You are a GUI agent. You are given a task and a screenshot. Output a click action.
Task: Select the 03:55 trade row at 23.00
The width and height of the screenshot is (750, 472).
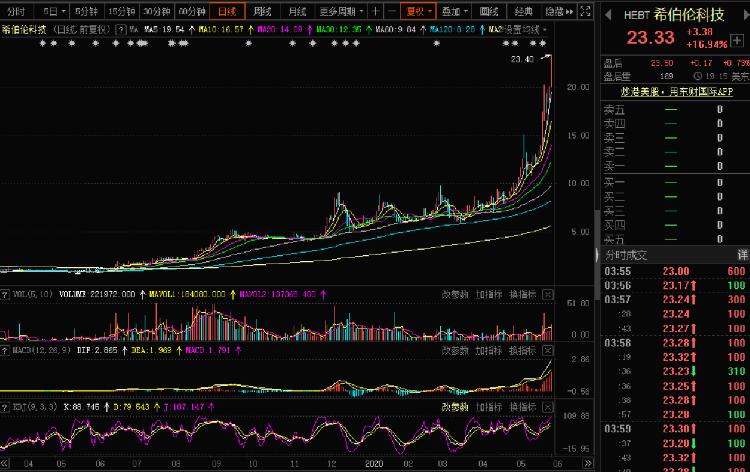click(675, 271)
